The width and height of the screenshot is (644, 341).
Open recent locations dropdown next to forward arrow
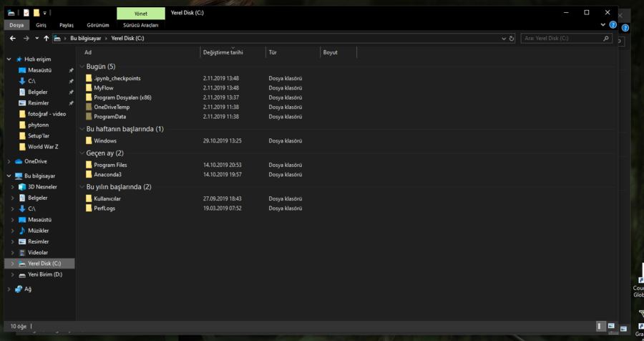(37, 38)
